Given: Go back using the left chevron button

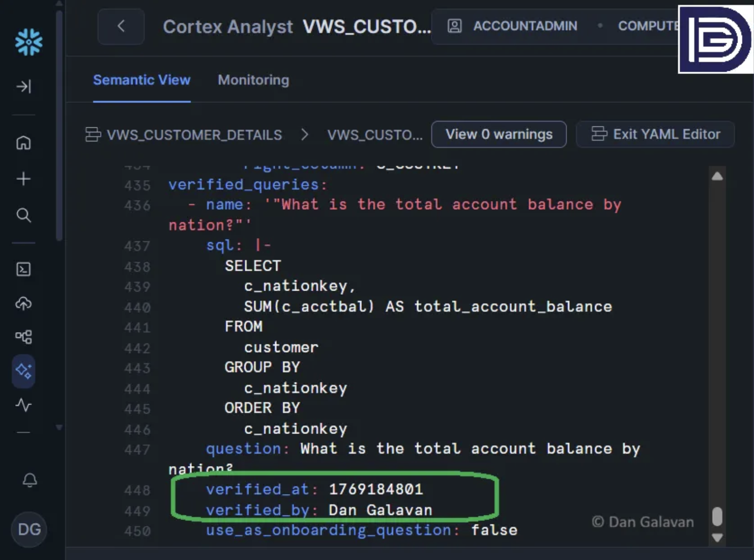Looking at the screenshot, I should [x=121, y=26].
